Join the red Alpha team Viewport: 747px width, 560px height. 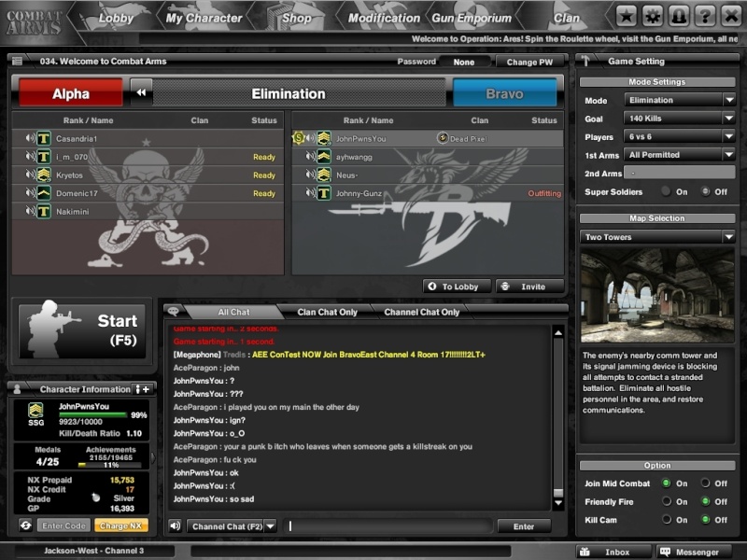(x=71, y=93)
